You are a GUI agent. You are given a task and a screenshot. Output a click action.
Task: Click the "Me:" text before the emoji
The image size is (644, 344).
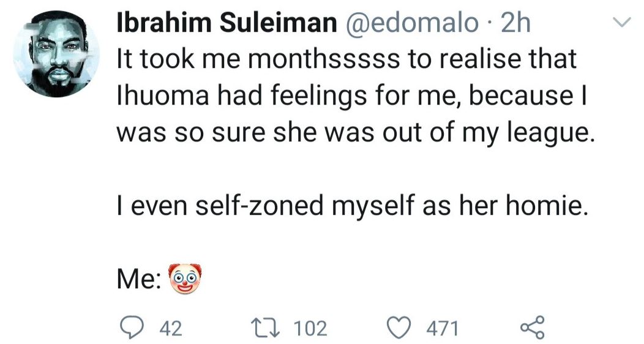tap(138, 280)
